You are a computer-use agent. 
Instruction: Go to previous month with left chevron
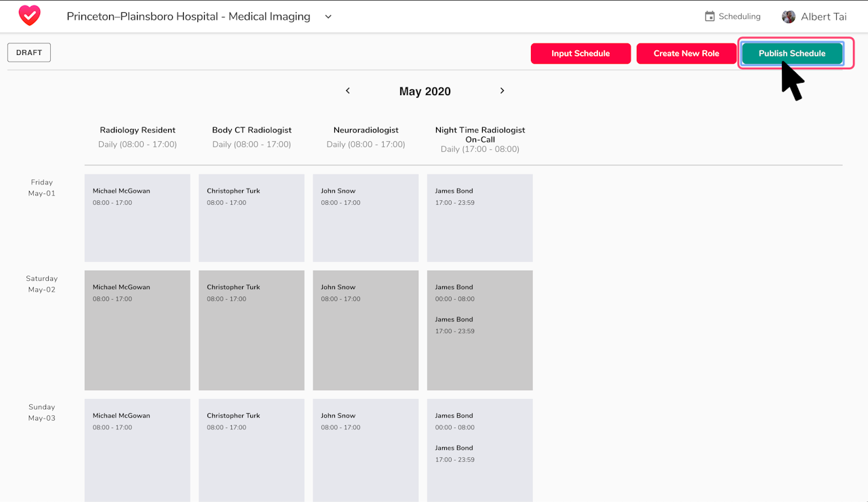348,91
